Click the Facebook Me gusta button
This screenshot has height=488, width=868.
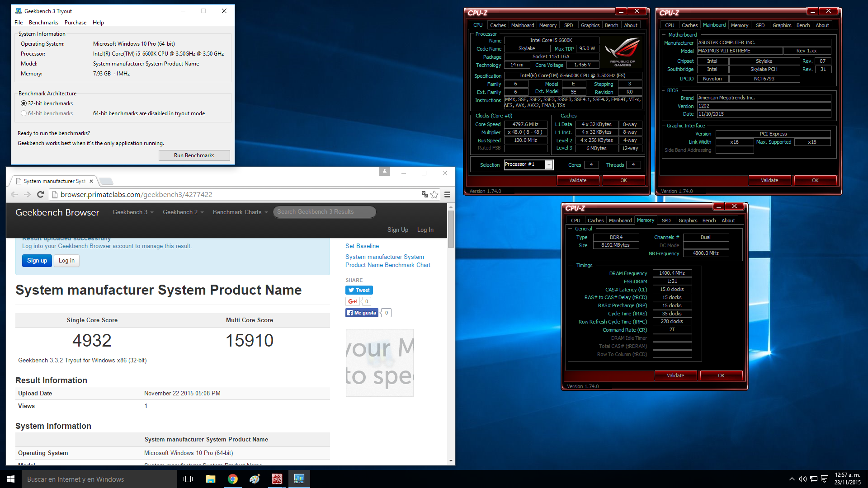362,313
